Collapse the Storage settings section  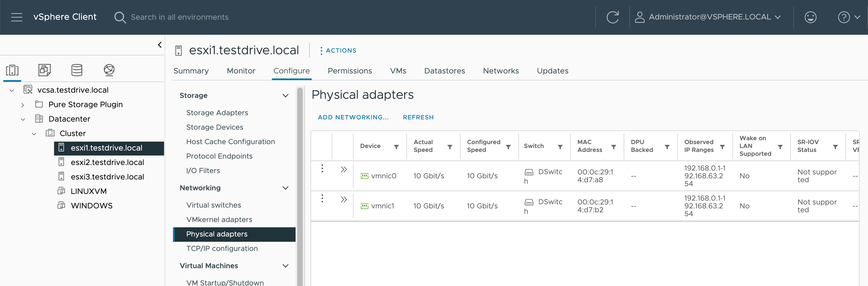pyautogui.click(x=285, y=95)
